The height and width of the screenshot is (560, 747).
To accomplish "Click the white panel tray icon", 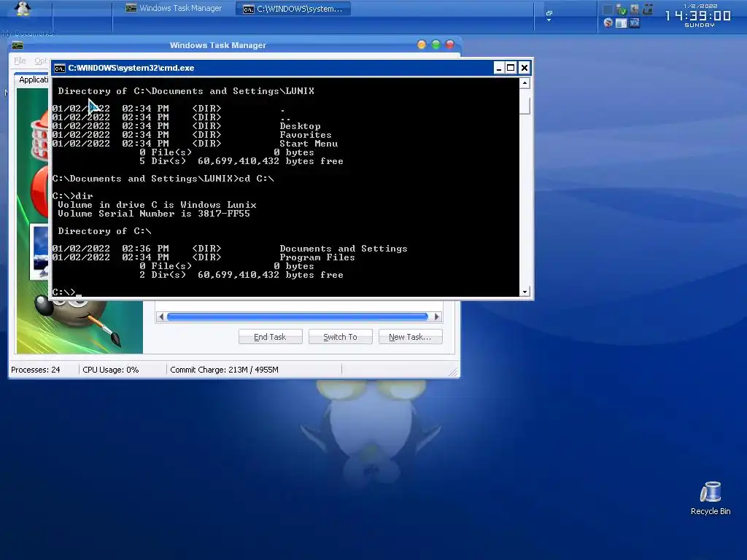I will [x=622, y=23].
